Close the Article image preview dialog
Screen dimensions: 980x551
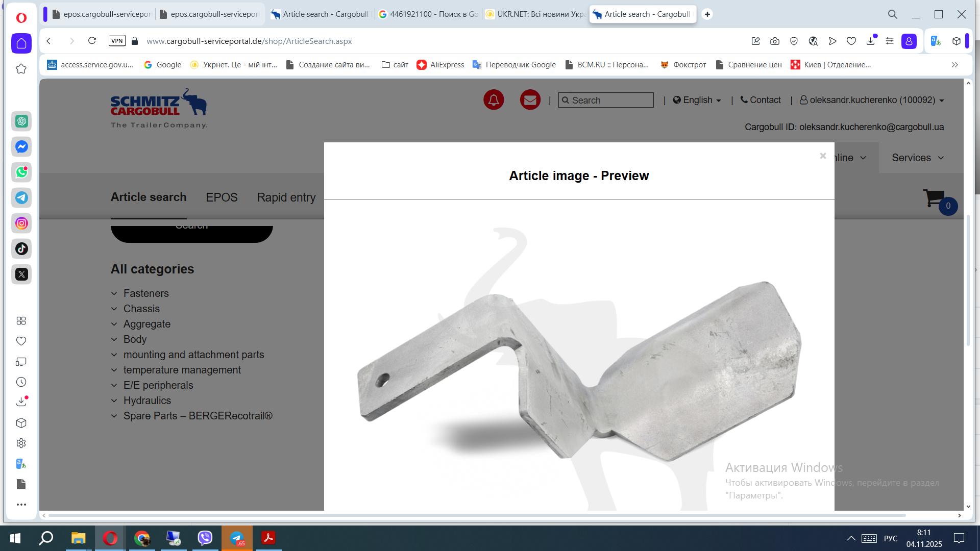click(822, 156)
